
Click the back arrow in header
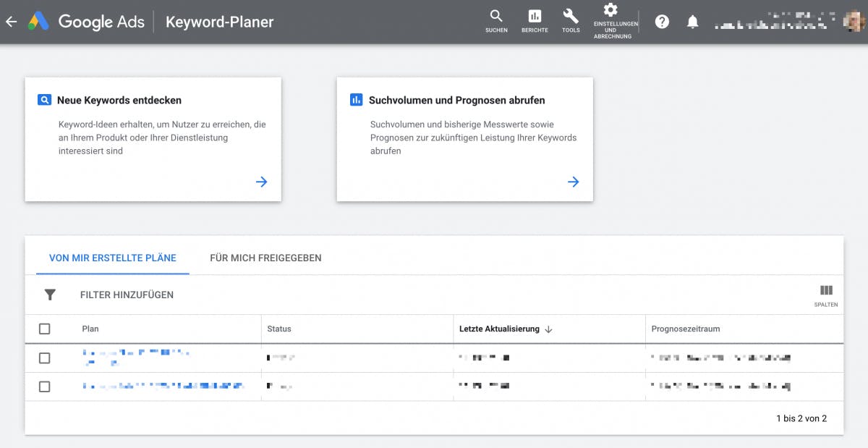pos(11,22)
